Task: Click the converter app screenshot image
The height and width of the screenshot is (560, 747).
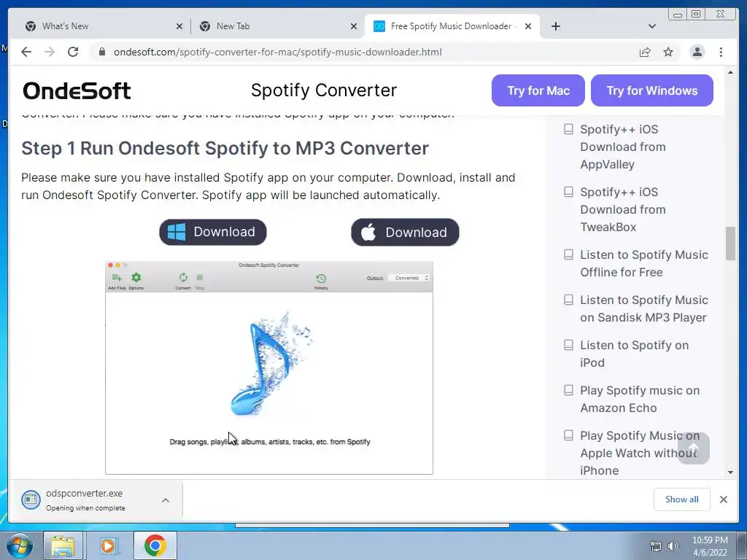Action: [x=269, y=367]
